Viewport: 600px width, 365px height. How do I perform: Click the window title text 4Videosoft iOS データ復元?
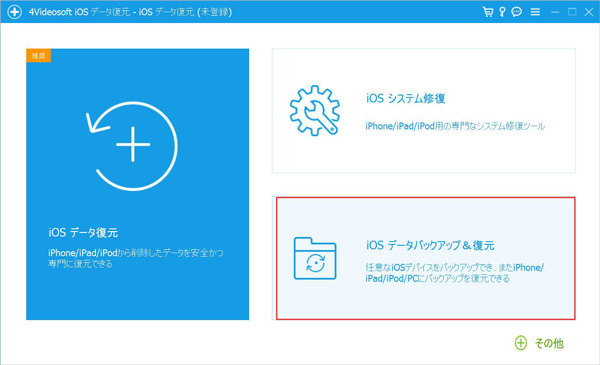tap(130, 12)
